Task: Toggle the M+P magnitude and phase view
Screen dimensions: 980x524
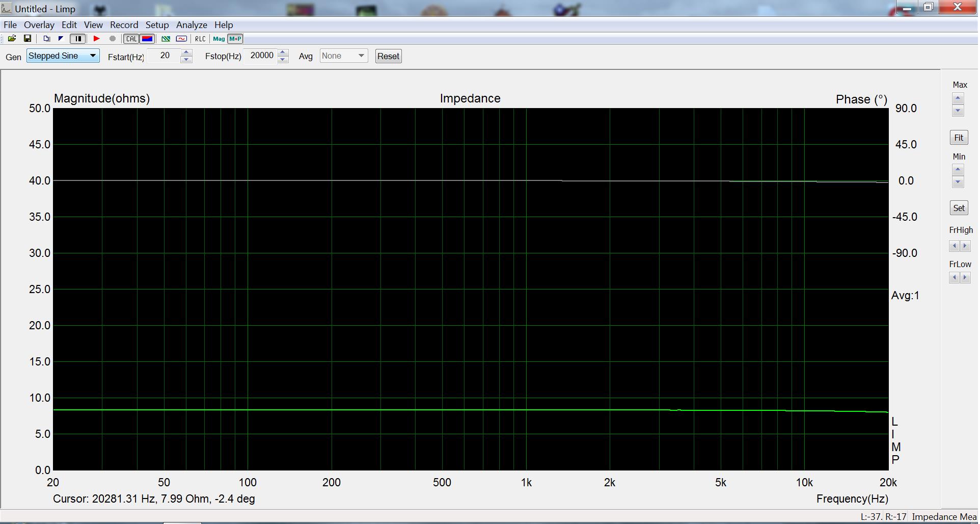Action: pyautogui.click(x=235, y=39)
